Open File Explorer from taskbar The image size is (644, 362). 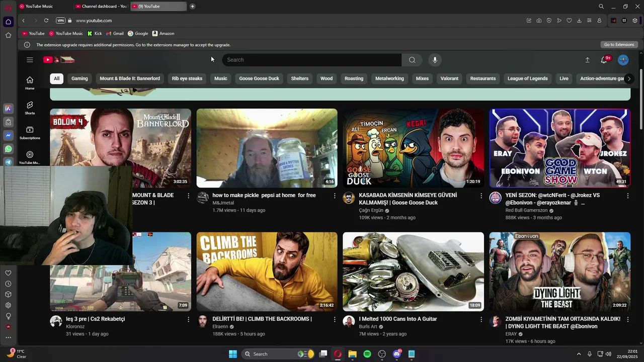pos(352,354)
